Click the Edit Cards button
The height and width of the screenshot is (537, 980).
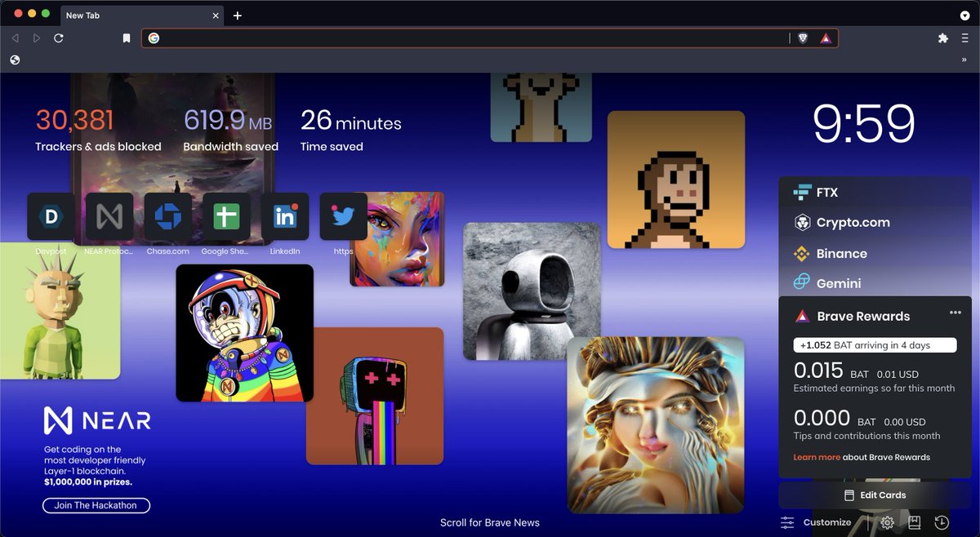point(875,495)
